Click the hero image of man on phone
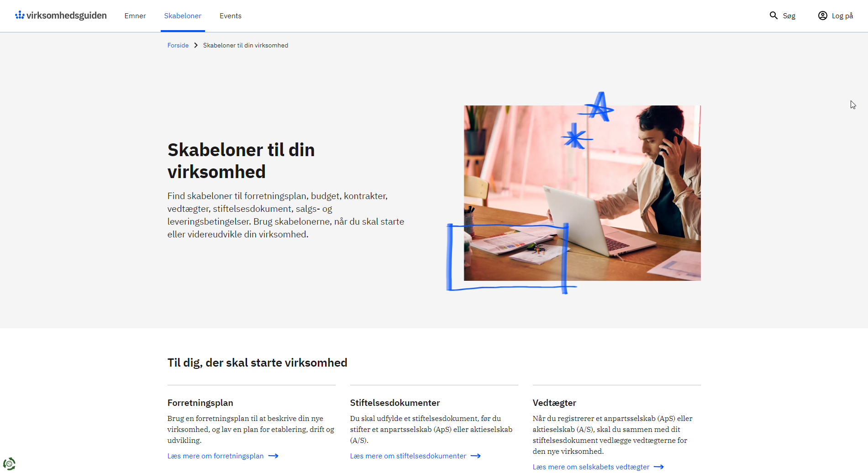Image resolution: width=868 pixels, height=473 pixels. pos(582,193)
